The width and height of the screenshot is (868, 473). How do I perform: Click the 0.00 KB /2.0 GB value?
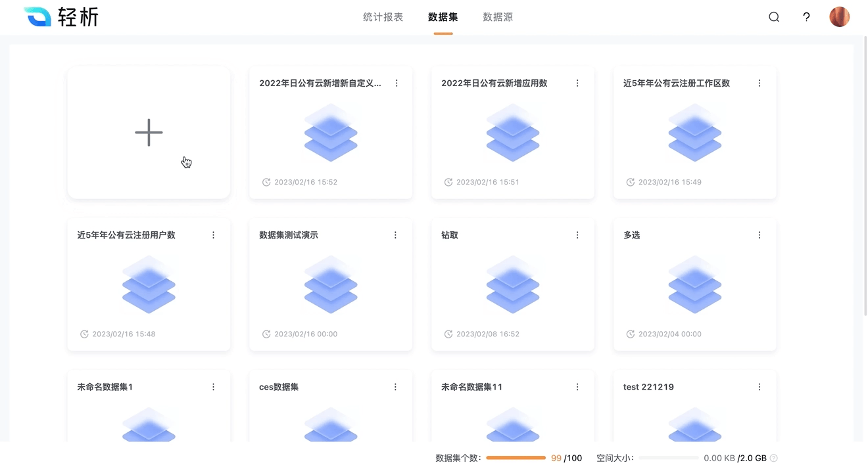[735, 459]
